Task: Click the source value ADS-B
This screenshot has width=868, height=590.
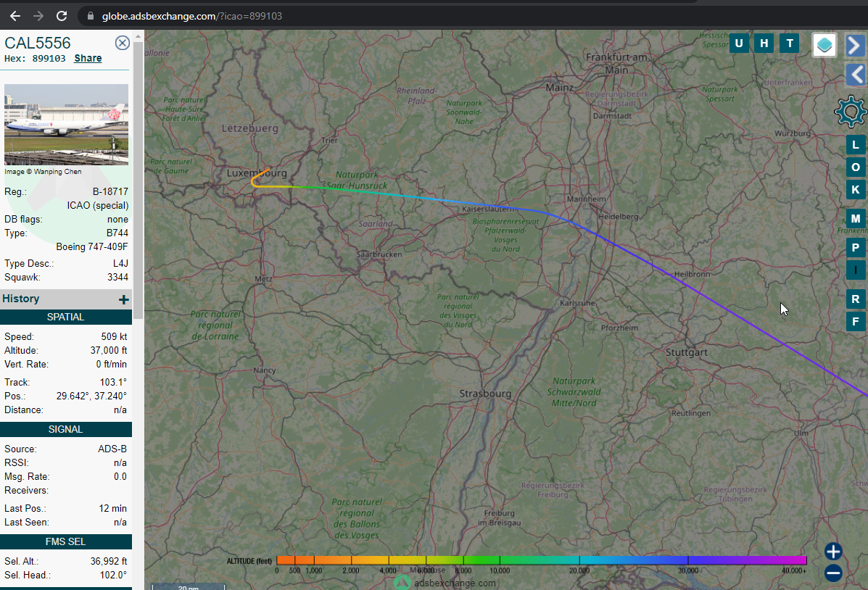Action: [x=112, y=449]
